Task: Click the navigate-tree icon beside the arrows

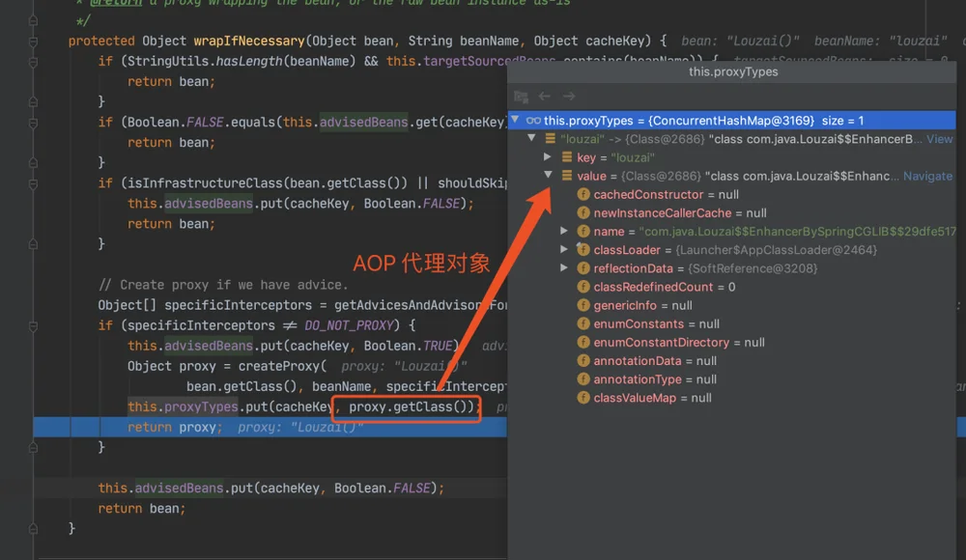Action: click(x=522, y=97)
